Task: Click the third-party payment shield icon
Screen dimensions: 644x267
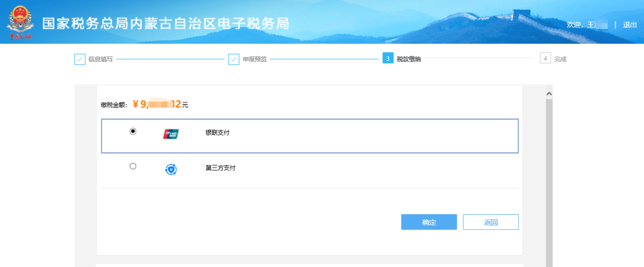Action: [171, 170]
